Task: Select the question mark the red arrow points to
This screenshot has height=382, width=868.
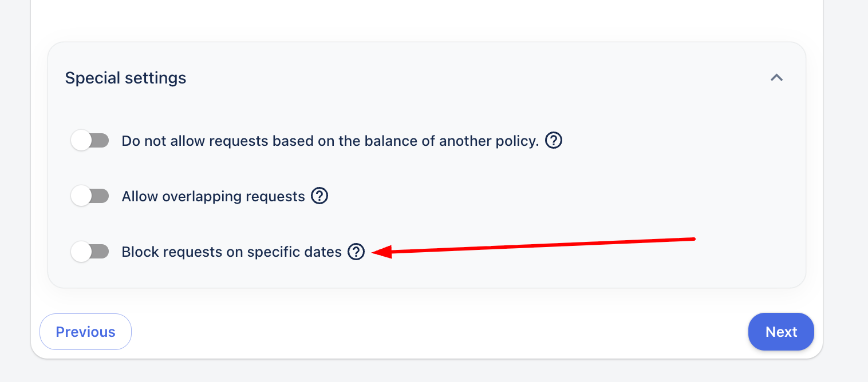Action: pyautogui.click(x=356, y=252)
